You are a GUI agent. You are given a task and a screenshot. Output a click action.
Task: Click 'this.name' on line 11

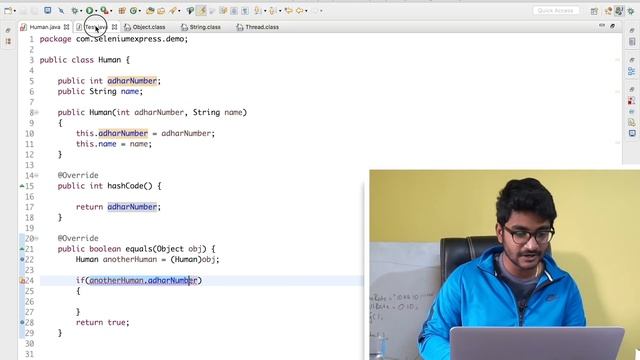[x=96, y=144]
